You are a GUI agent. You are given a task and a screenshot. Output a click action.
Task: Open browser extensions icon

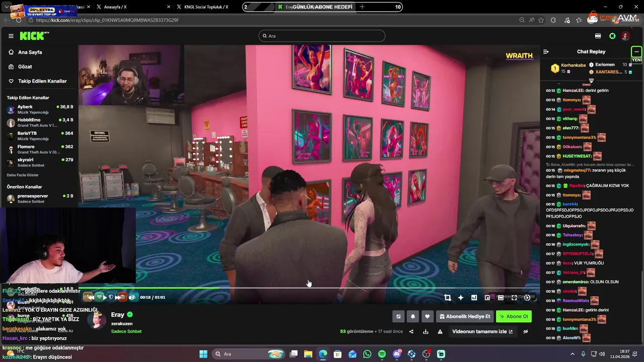point(553,20)
